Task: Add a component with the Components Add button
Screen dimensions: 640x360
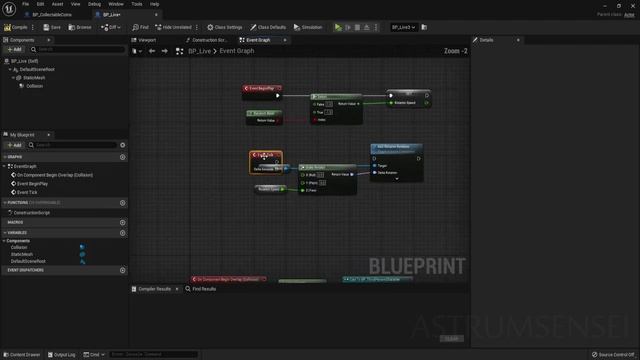Action: pyautogui.click(x=15, y=49)
